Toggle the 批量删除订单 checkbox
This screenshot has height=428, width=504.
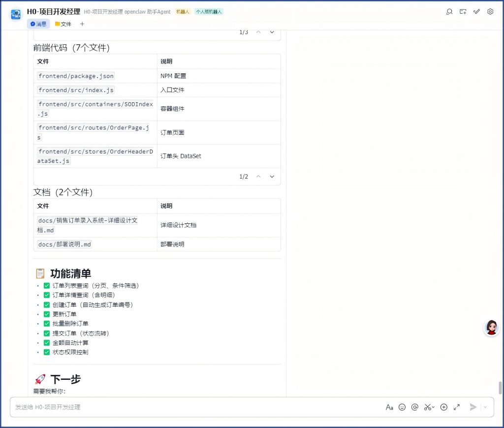click(x=47, y=324)
